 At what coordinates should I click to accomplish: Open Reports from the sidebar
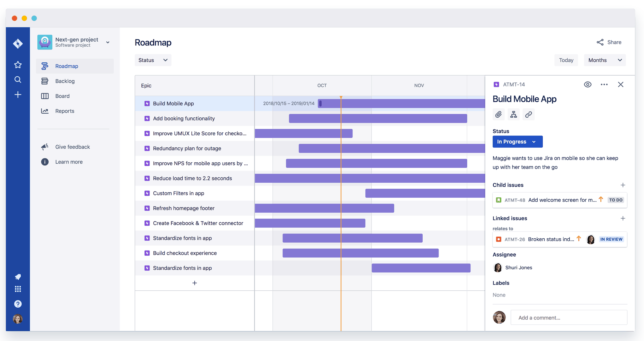tap(65, 111)
